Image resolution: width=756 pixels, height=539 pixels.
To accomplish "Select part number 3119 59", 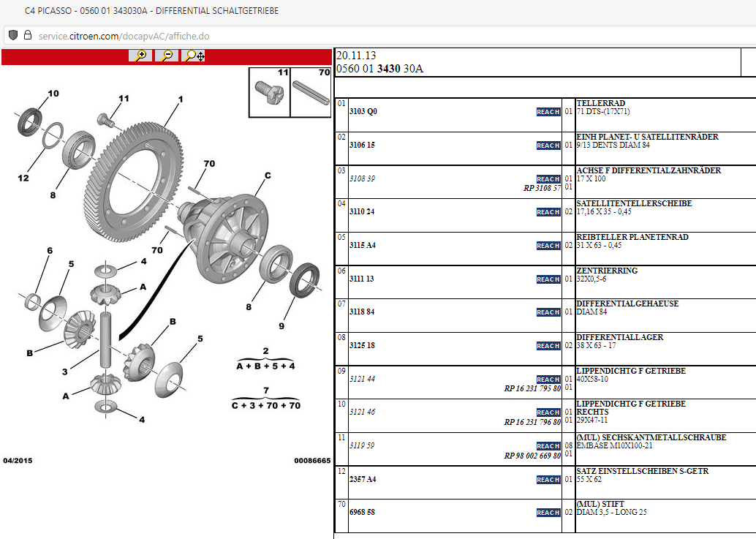I will pos(362,446).
